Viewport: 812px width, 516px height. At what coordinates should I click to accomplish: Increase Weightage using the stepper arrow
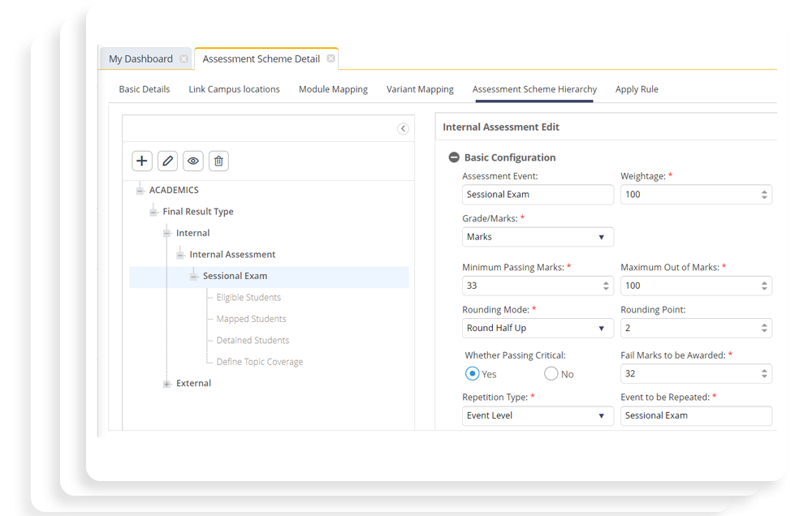point(766,191)
